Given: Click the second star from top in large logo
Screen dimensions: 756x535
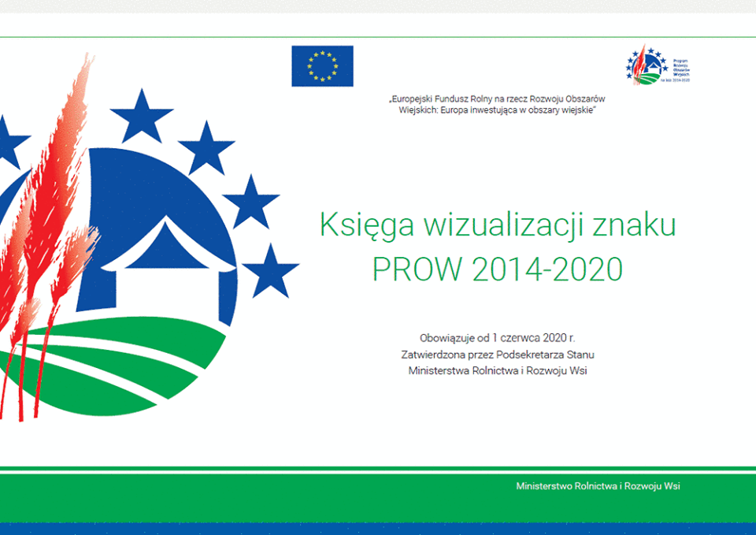Looking at the screenshot, I should point(206,149).
